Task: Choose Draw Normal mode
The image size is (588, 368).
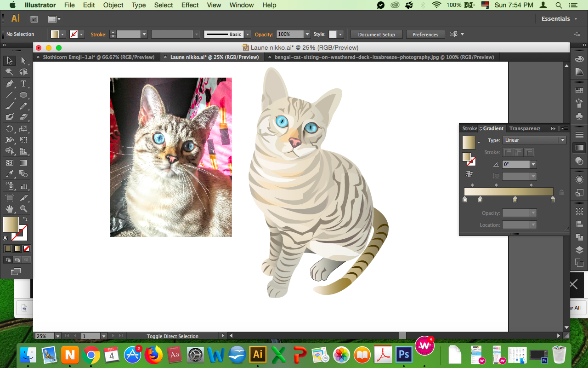Action: 8,260
